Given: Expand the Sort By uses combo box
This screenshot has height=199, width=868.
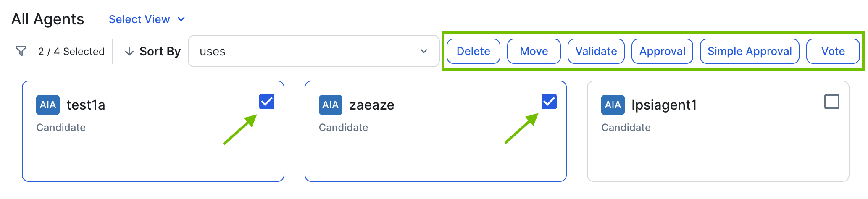Looking at the screenshot, I should [313, 51].
